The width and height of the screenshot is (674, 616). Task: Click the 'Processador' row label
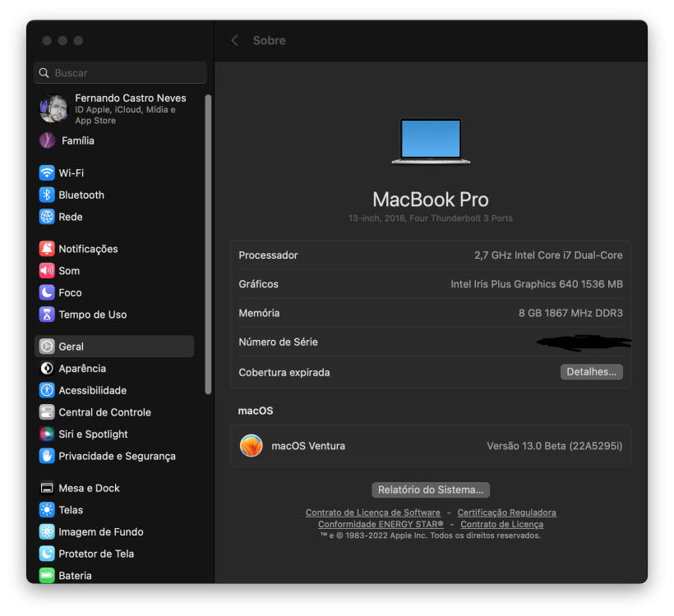[268, 255]
